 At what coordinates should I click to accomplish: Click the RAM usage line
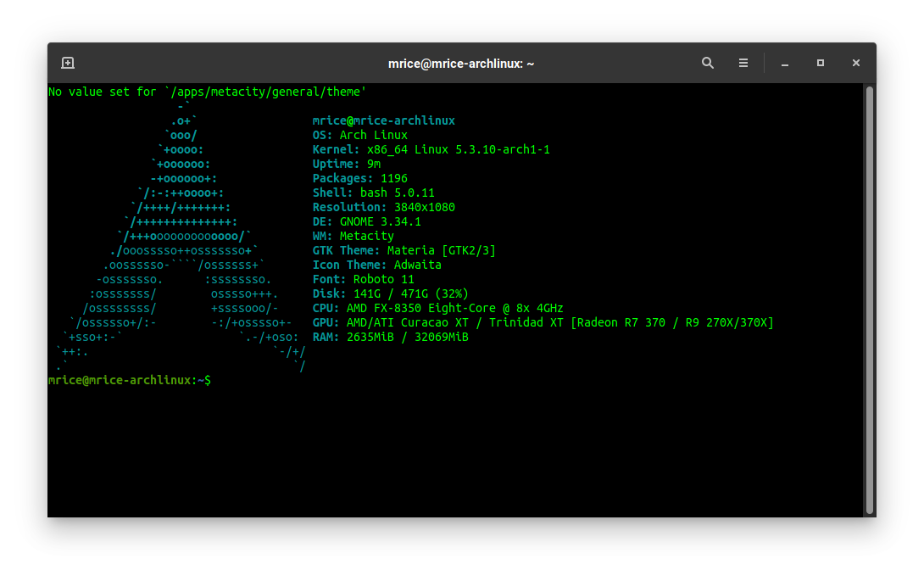coord(389,337)
